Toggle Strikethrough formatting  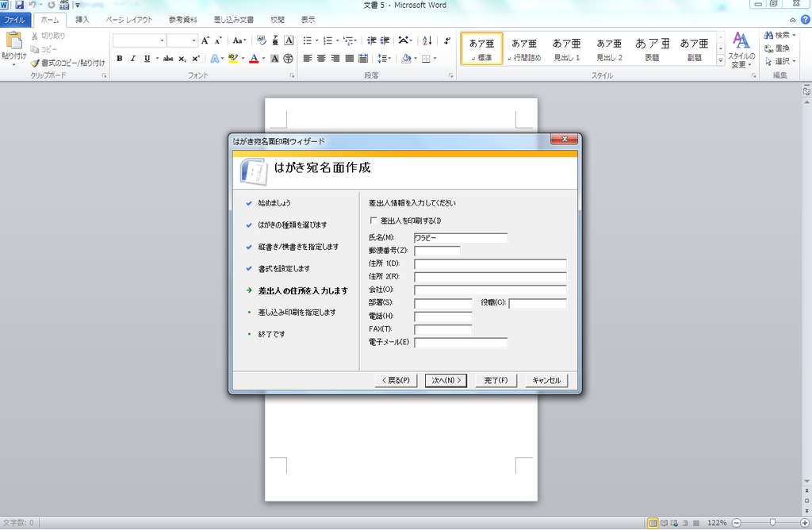click(x=168, y=59)
